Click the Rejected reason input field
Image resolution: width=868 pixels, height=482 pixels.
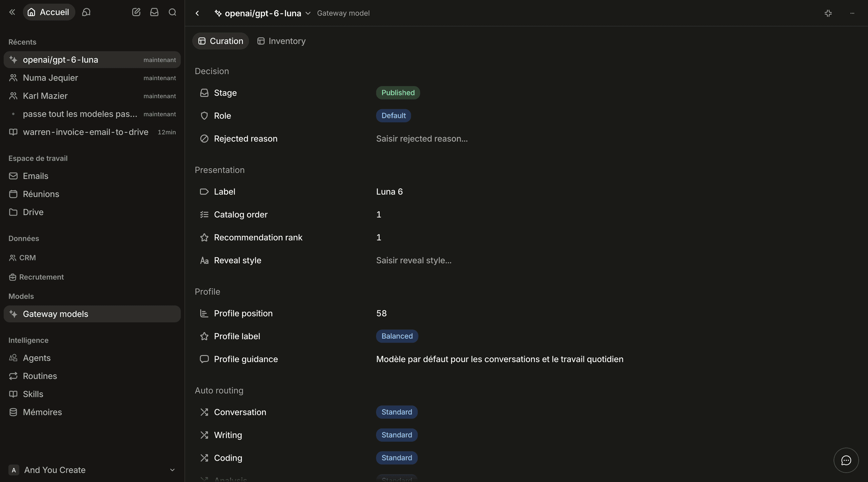pyautogui.click(x=422, y=139)
